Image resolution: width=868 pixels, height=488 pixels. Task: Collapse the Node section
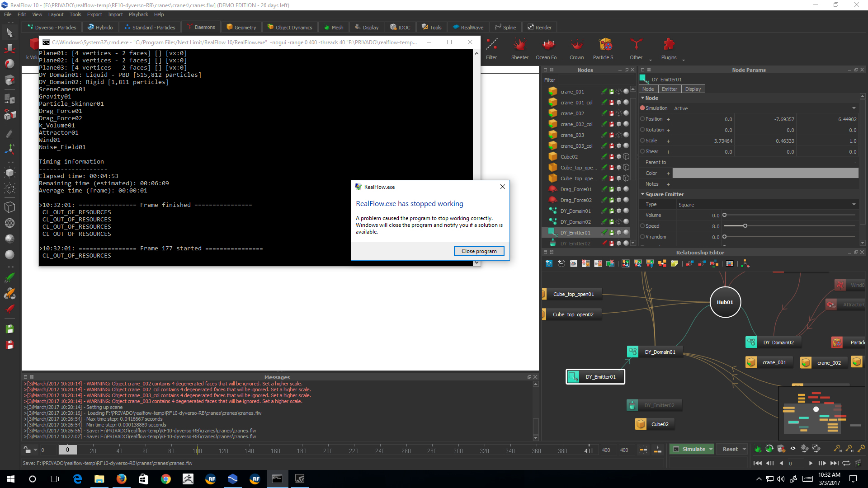pos(643,98)
